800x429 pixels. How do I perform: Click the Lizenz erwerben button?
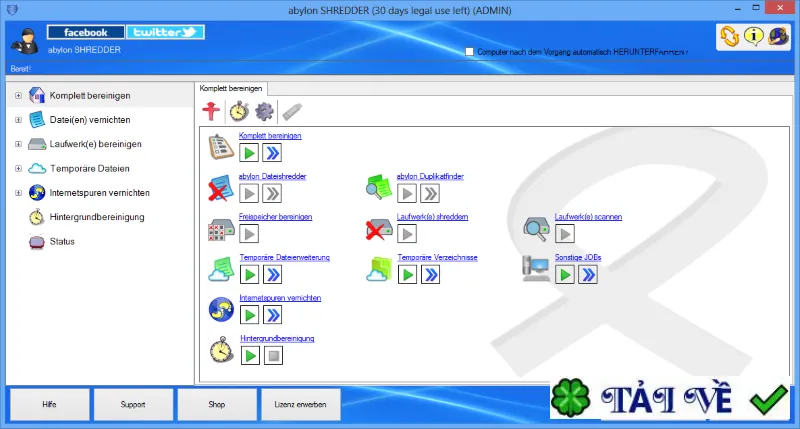[x=301, y=405]
